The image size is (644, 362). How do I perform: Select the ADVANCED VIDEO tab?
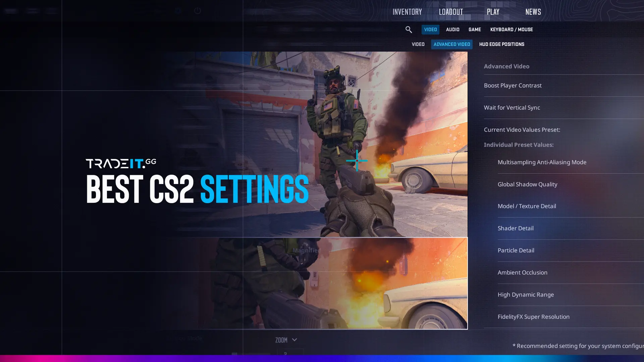pos(451,44)
